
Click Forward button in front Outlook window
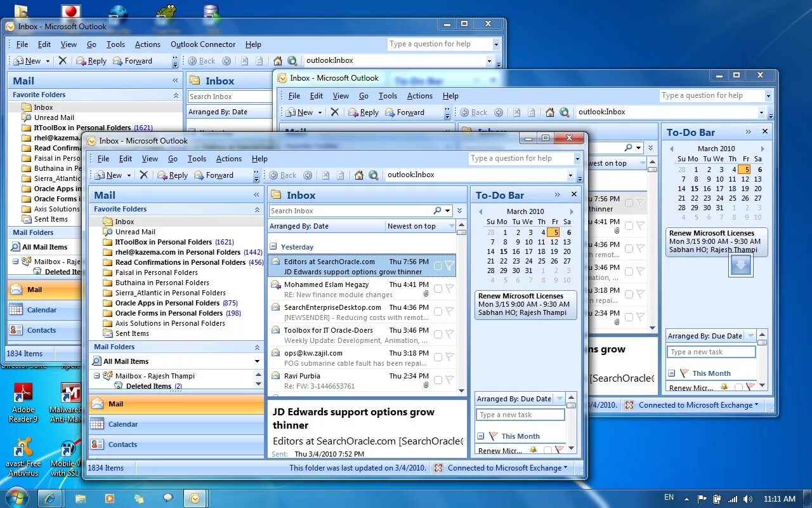coord(214,175)
